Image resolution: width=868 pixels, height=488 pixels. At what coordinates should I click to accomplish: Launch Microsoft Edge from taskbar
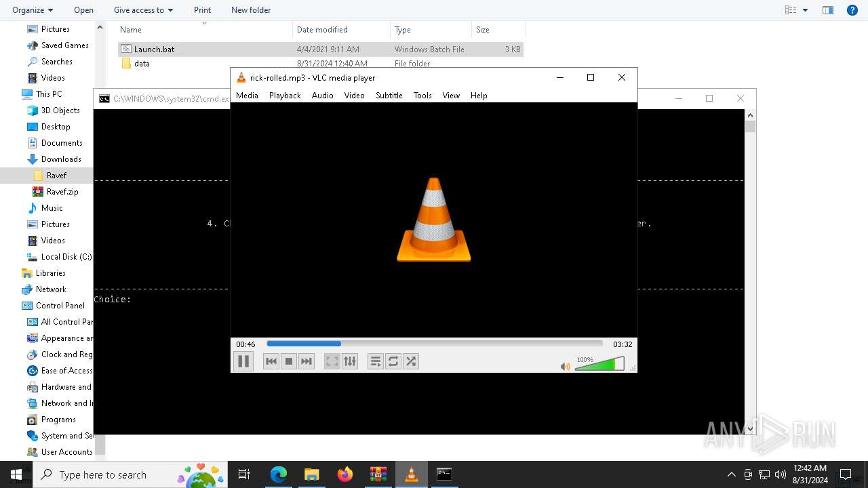279,474
